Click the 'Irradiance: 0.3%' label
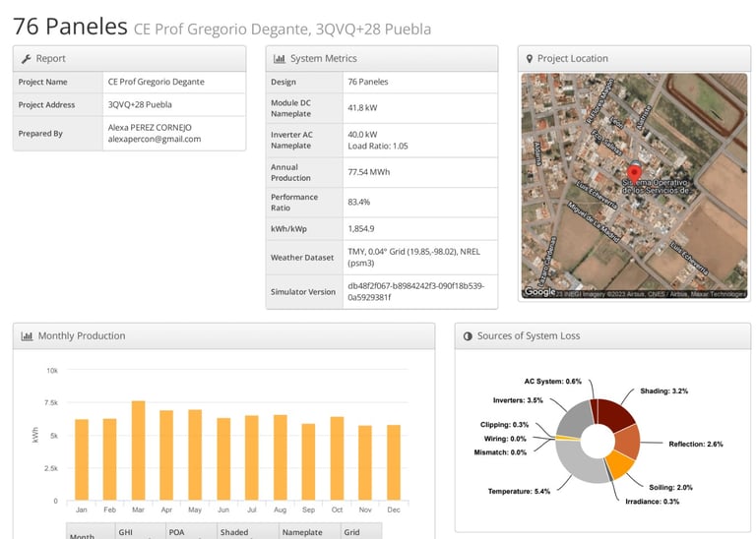The image size is (756, 539). [653, 502]
